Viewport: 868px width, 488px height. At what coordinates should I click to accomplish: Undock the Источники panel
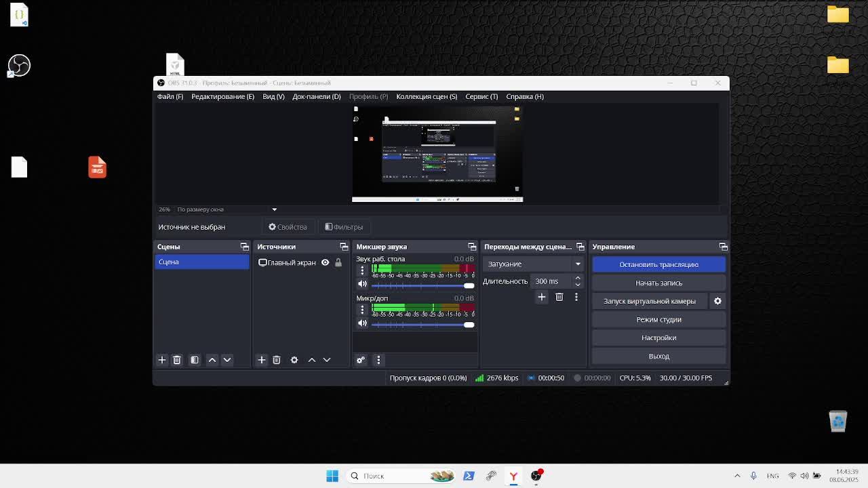coord(344,247)
